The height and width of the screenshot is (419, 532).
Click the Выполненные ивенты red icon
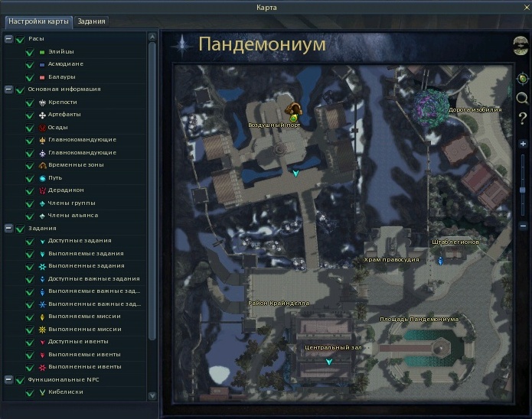pos(42,368)
